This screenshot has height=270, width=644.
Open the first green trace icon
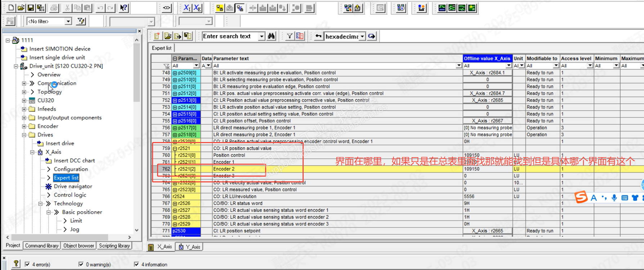pos(442,8)
